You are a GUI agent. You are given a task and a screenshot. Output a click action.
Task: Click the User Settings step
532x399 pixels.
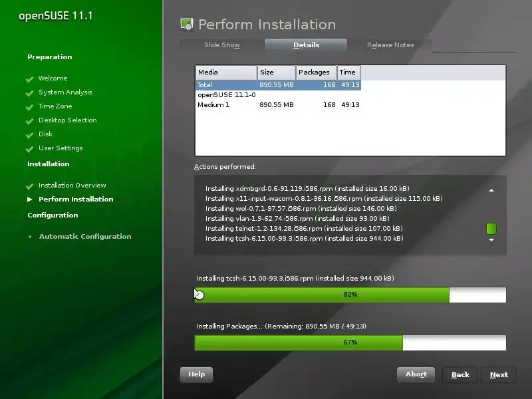click(x=61, y=148)
